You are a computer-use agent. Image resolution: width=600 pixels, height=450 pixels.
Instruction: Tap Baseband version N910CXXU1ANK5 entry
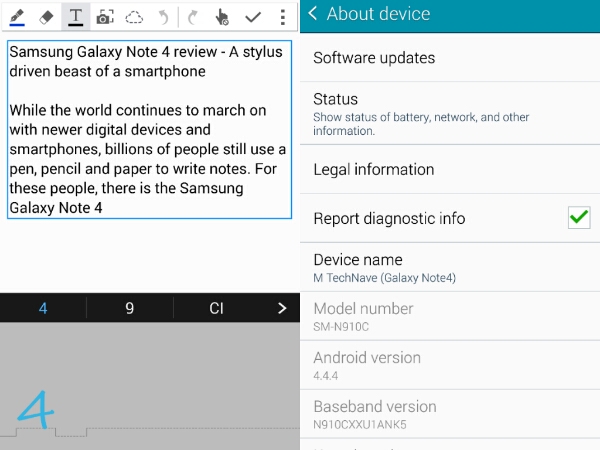pos(450,414)
